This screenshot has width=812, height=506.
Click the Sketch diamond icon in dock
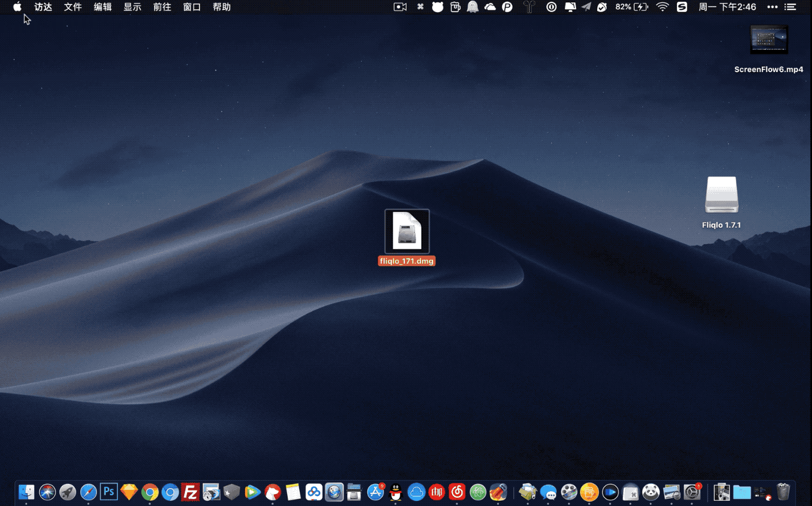click(x=129, y=492)
